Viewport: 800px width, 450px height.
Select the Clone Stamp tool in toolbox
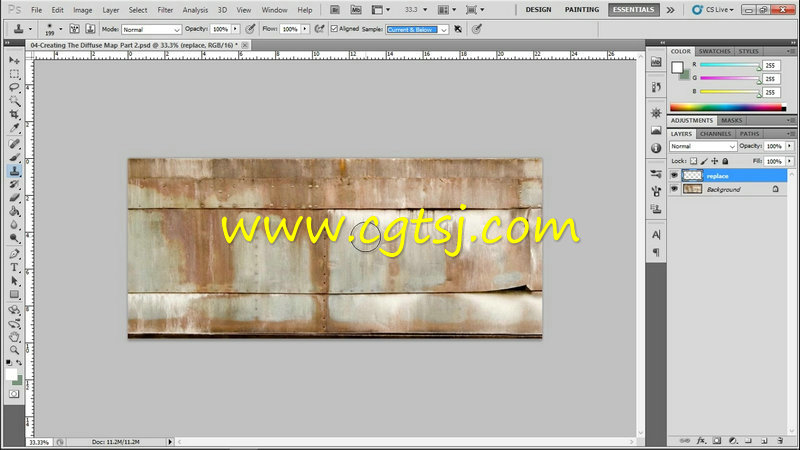(x=14, y=171)
